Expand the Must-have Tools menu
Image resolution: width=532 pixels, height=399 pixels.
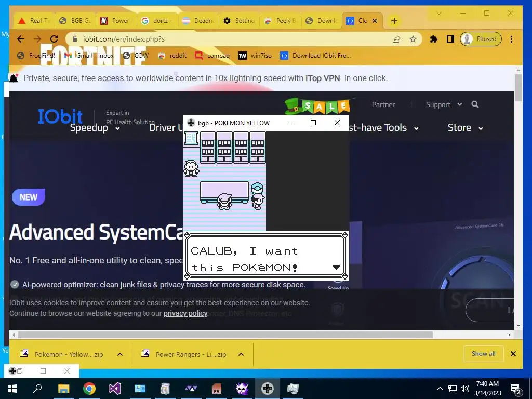[383, 128]
